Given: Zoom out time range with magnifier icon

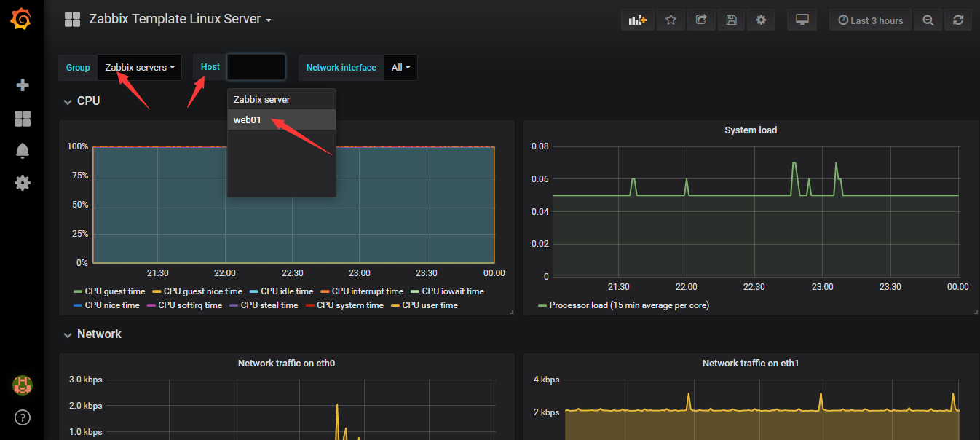Looking at the screenshot, I should (928, 20).
